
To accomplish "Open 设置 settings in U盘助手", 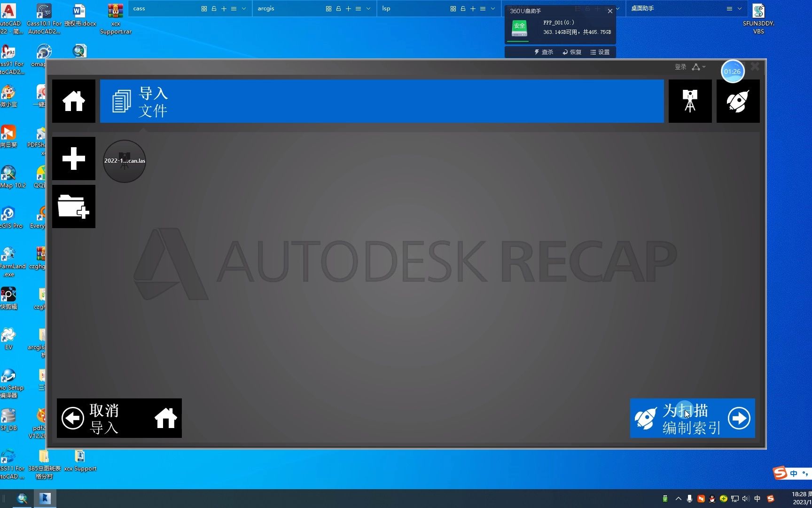I will click(x=600, y=52).
